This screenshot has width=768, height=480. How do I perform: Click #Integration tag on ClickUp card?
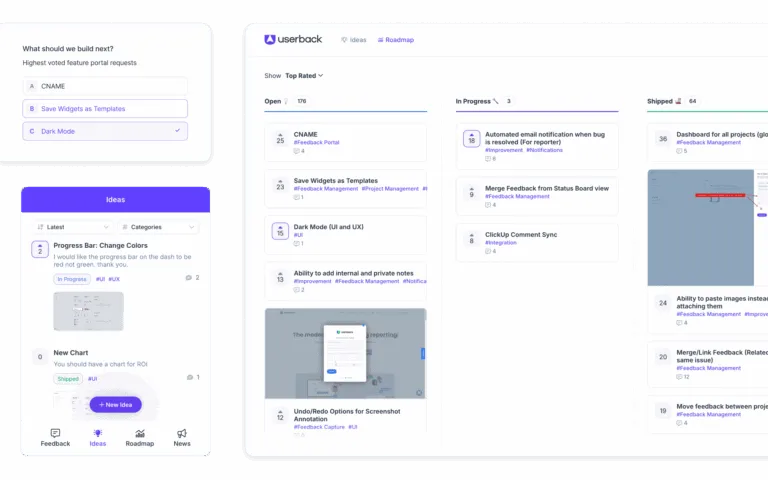pyautogui.click(x=501, y=242)
